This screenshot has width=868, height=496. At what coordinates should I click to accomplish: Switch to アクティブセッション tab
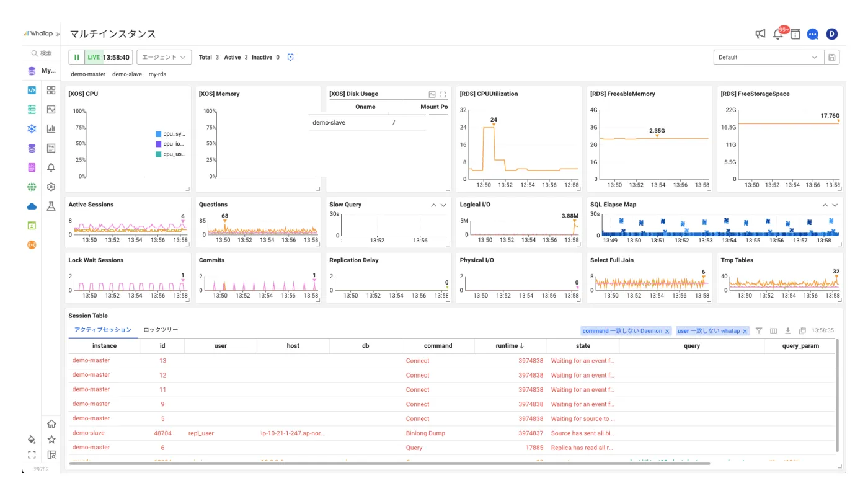point(103,330)
